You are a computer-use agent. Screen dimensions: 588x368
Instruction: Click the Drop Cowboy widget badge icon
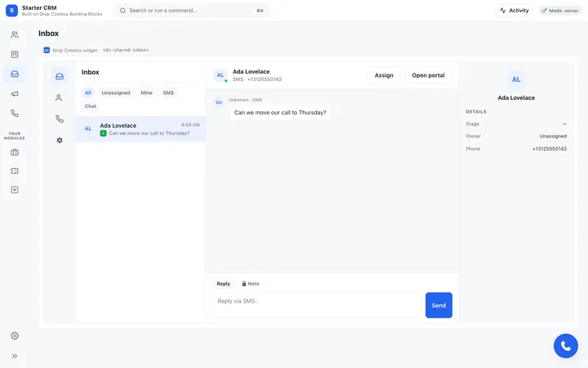tap(47, 50)
